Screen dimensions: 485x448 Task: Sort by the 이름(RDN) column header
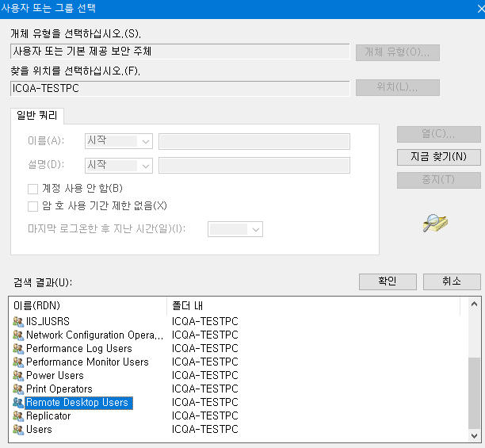click(87, 306)
